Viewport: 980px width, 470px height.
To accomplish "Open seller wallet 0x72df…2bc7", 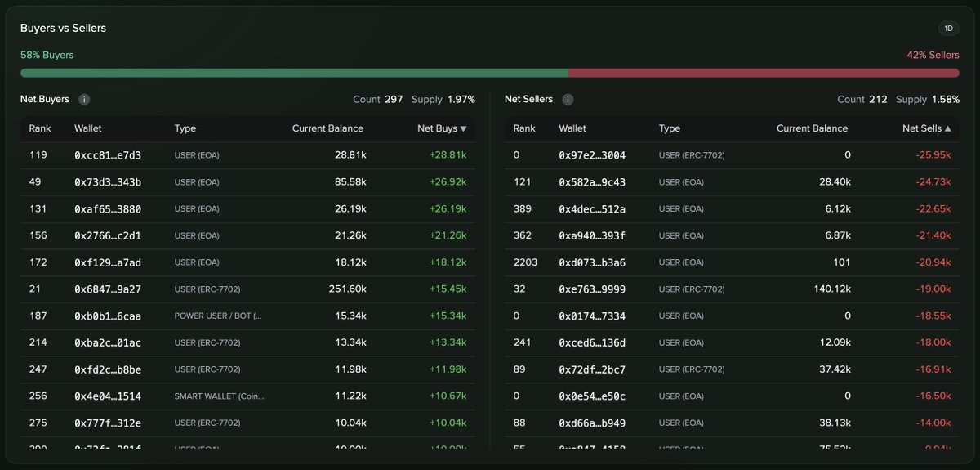I will coord(592,369).
